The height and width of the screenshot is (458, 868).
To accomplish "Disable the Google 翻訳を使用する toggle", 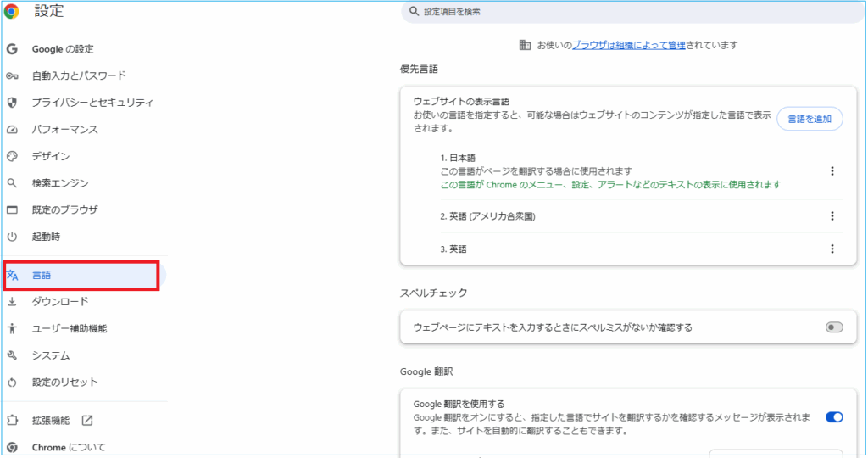I will point(834,417).
